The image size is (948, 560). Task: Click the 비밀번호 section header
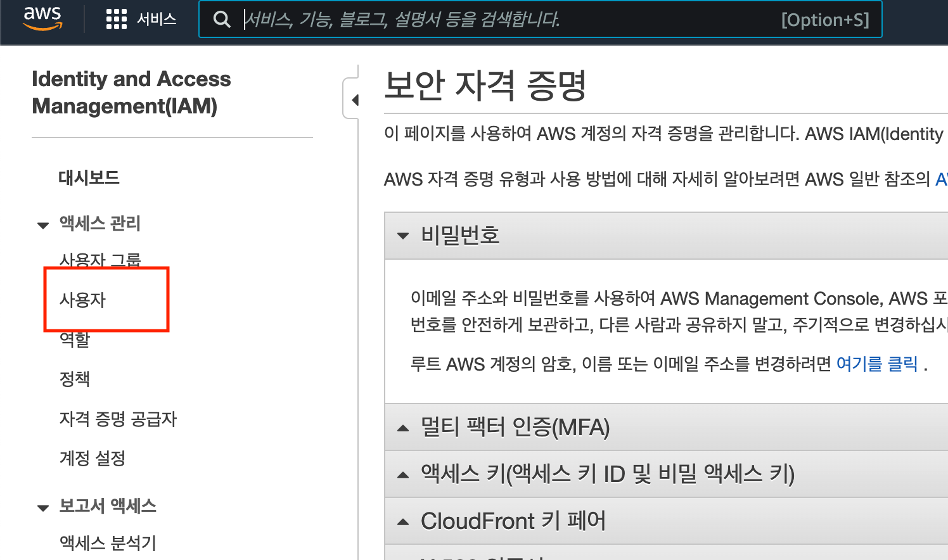click(x=666, y=236)
